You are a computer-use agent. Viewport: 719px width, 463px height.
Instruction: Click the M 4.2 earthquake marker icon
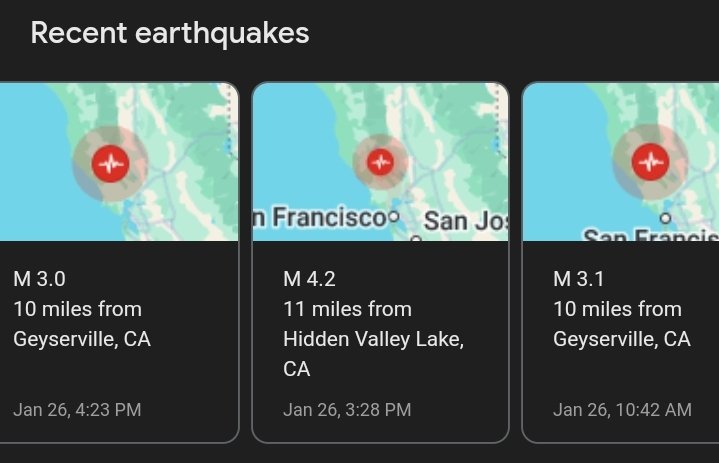click(x=380, y=162)
